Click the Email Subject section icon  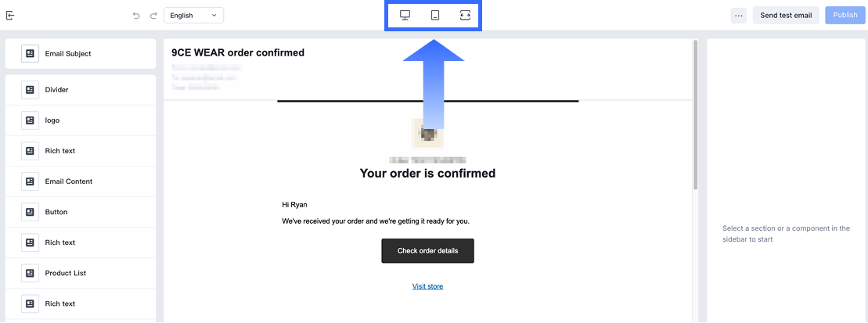point(30,54)
